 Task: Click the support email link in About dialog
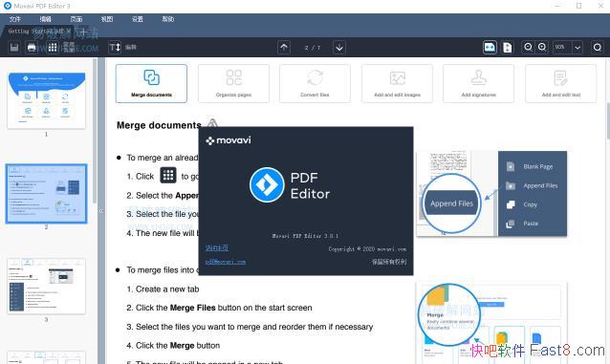(226, 262)
